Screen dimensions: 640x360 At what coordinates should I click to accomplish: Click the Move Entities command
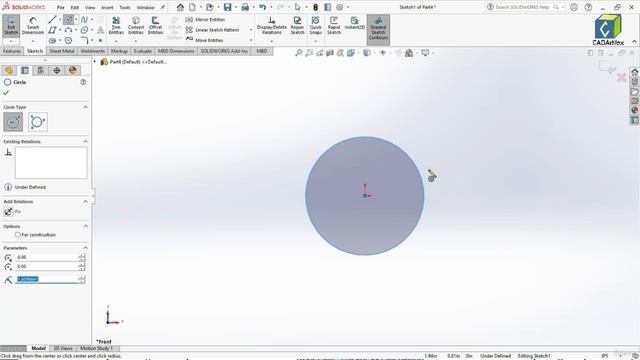click(x=204, y=40)
